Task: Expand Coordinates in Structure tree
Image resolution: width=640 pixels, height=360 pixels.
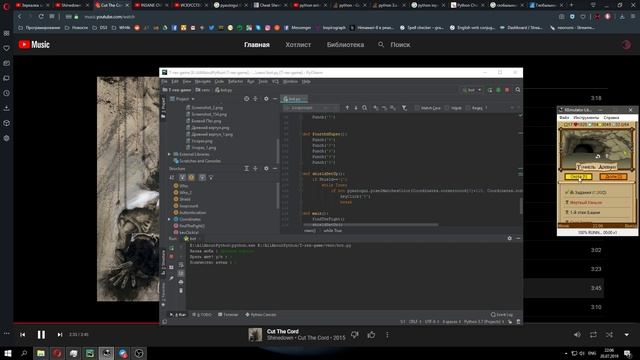Action: point(169,219)
